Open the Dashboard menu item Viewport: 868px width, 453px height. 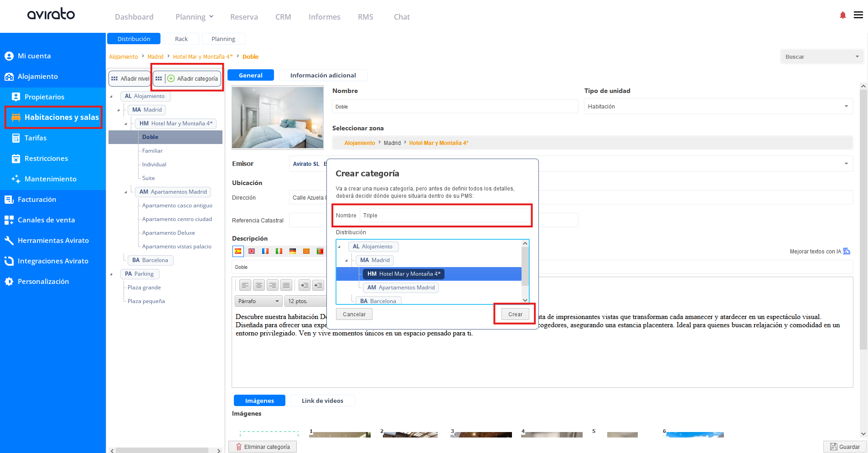point(134,17)
